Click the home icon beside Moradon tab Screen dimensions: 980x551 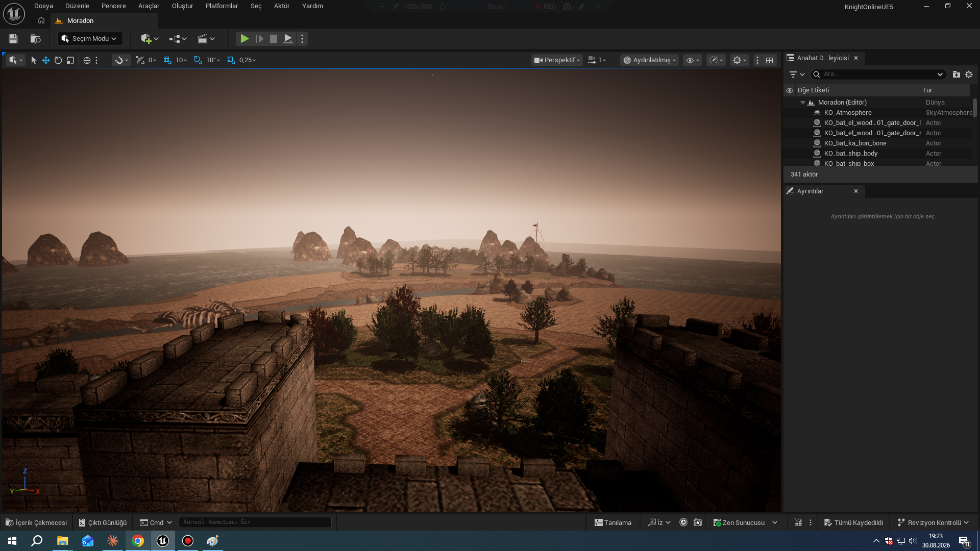point(41,21)
